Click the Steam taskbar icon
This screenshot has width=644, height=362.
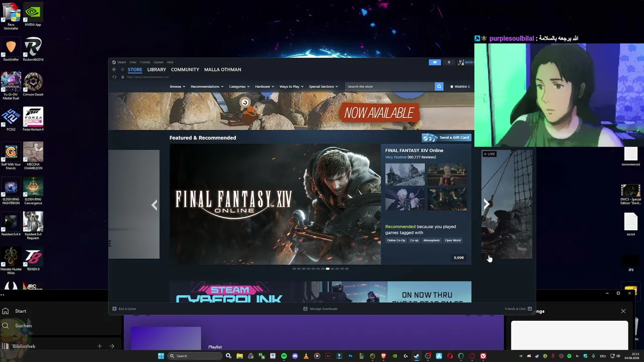(417, 356)
